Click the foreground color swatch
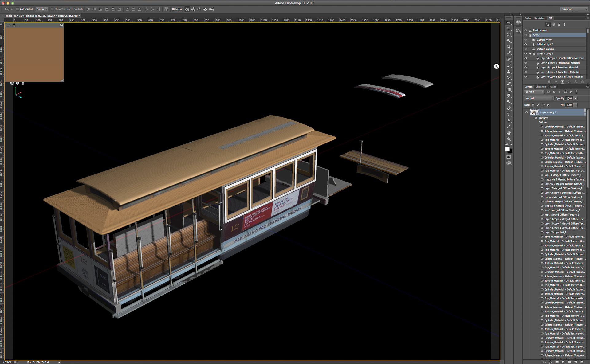 pyautogui.click(x=508, y=149)
